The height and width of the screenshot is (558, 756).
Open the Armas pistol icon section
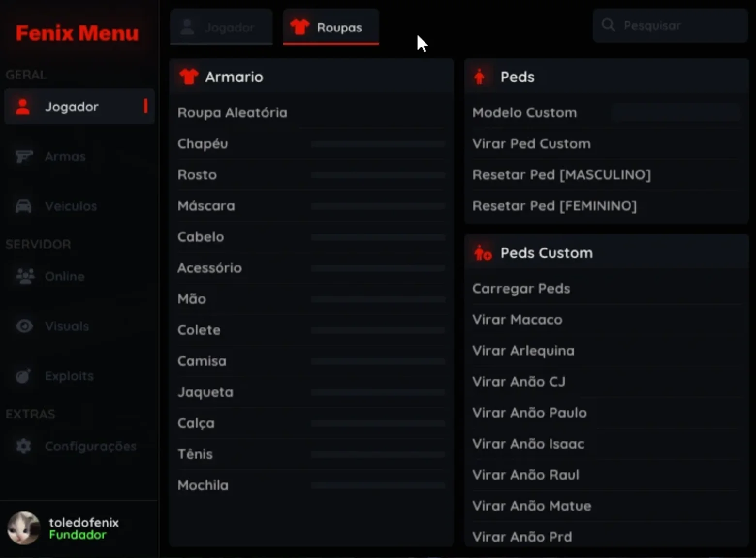(24, 156)
